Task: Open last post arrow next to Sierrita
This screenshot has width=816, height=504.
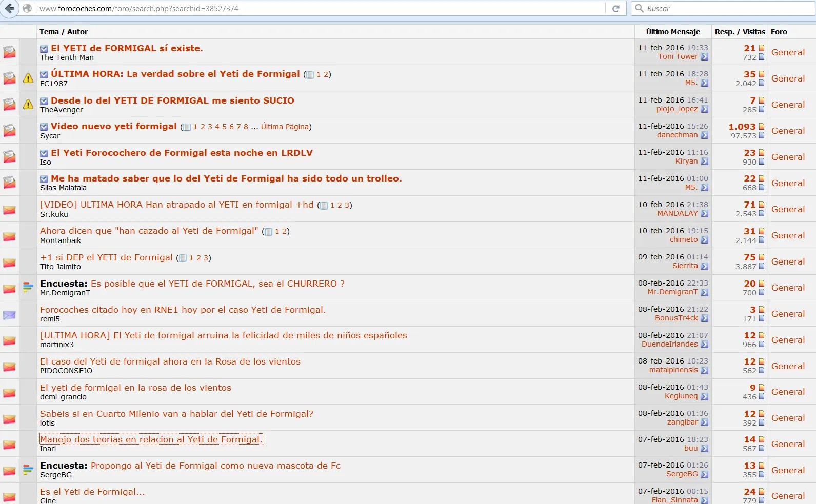Action: pos(705,266)
